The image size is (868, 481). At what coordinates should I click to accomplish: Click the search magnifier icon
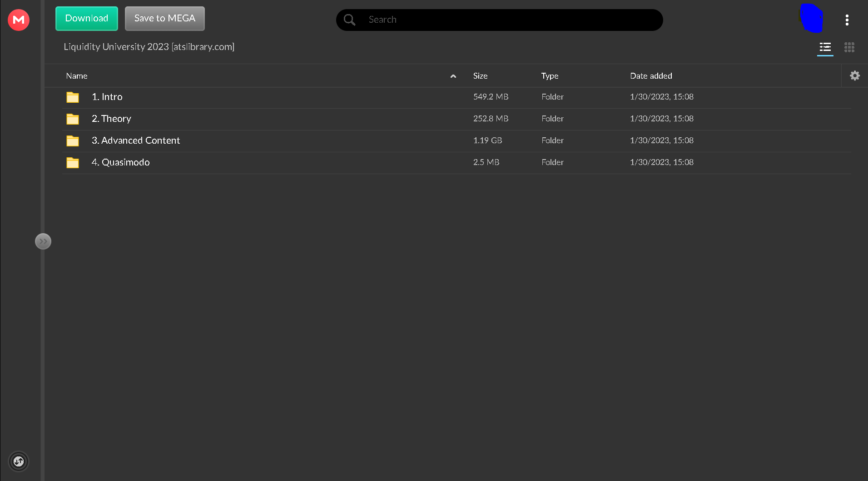[349, 20]
